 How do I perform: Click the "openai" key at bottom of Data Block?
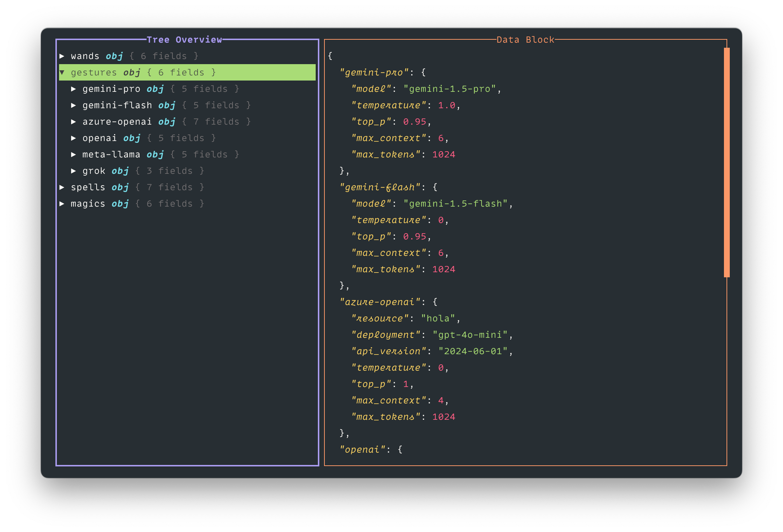click(362, 450)
